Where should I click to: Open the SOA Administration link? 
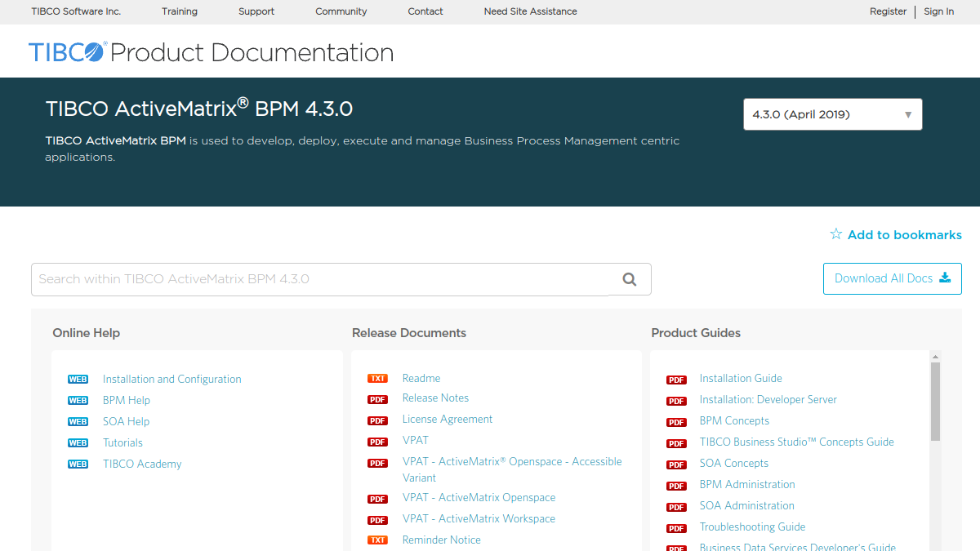[747, 505]
